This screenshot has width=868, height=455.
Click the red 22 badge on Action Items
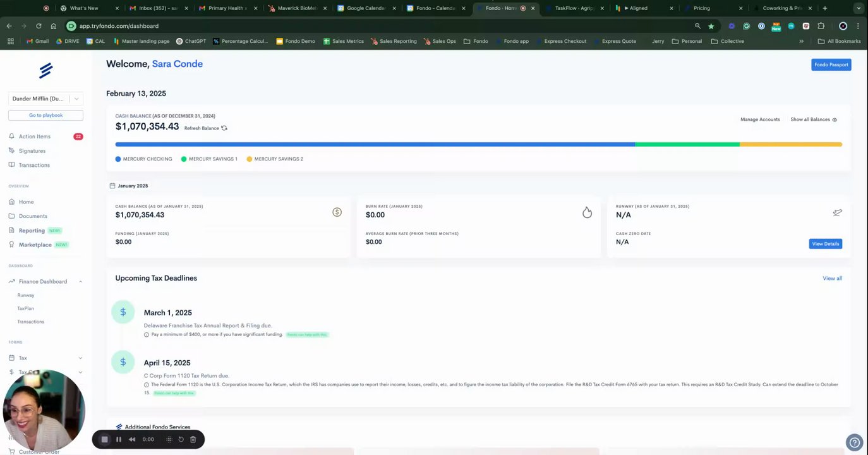pyautogui.click(x=78, y=136)
